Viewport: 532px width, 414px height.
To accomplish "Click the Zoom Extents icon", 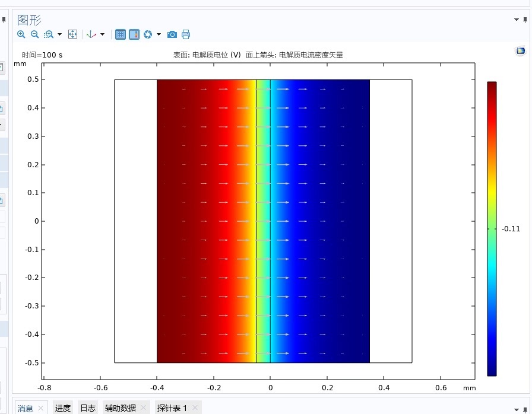I will point(72,34).
